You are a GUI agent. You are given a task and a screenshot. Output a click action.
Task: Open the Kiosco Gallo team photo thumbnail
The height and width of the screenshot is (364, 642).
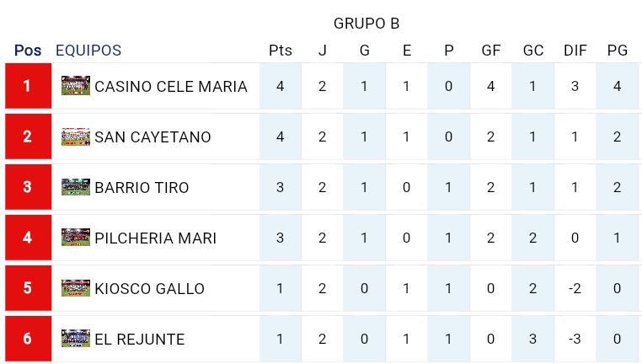click(76, 288)
